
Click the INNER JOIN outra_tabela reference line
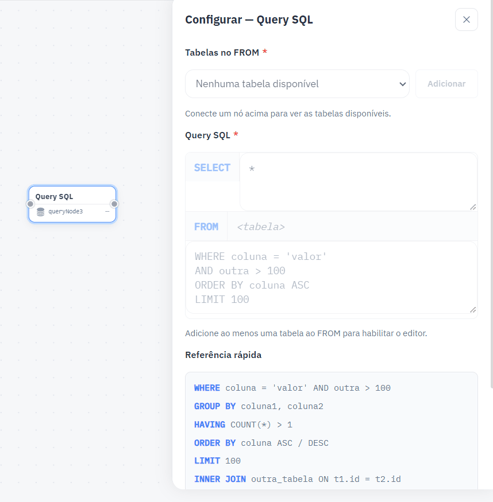point(297,479)
